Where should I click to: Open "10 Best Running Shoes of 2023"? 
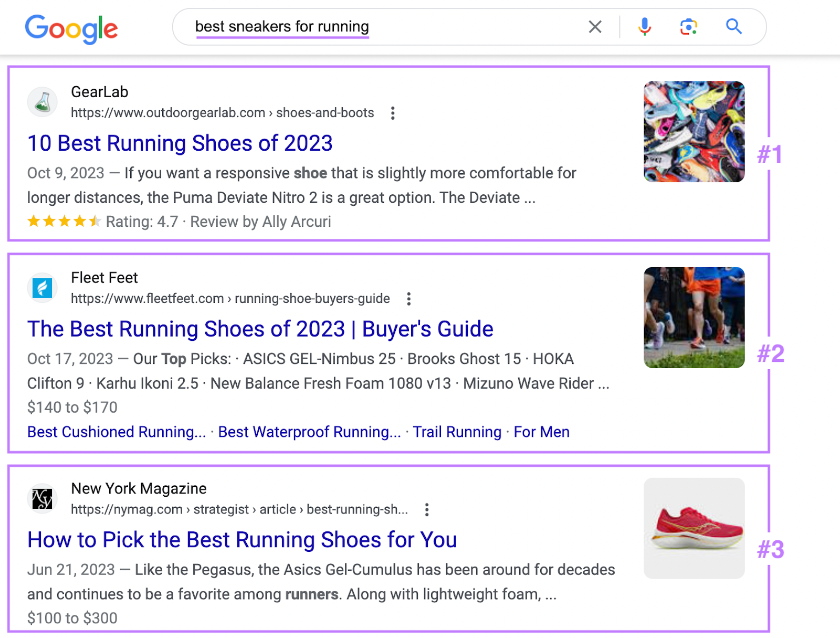(179, 143)
